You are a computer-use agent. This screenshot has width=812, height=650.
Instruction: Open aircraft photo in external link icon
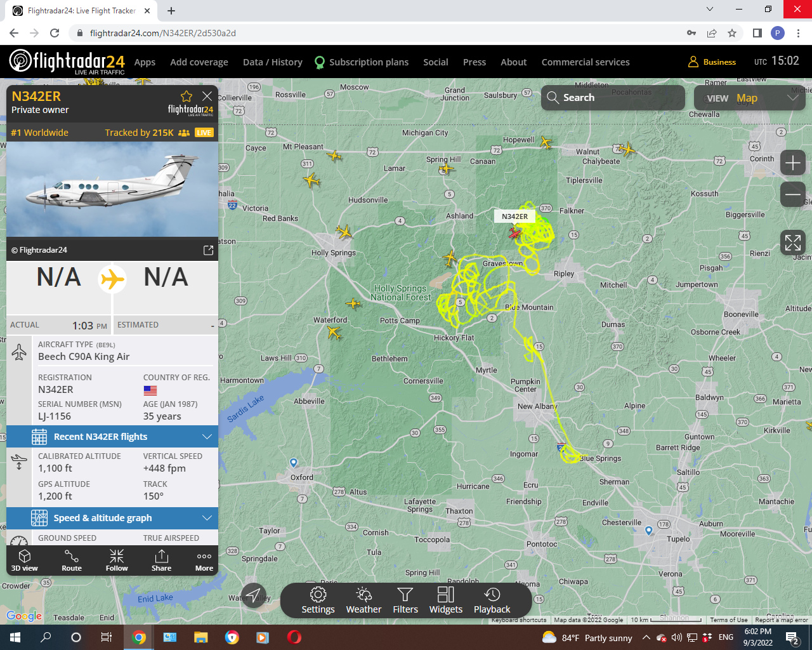pos(208,250)
